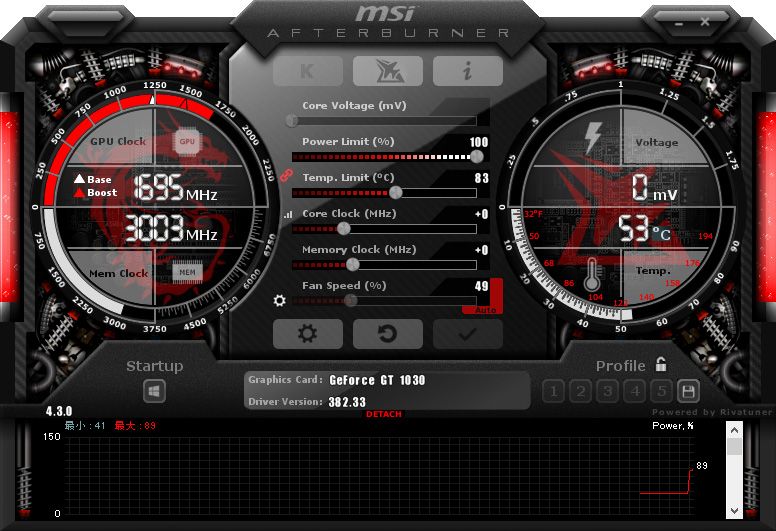The width and height of the screenshot is (776, 531).
Task: Click the Core Voltage slider handle
Action: pyautogui.click(x=292, y=121)
